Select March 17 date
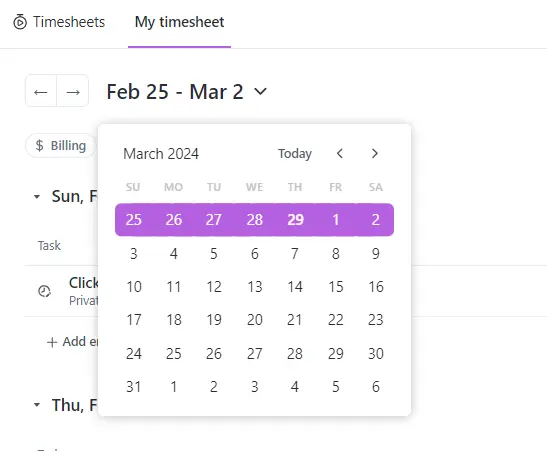 (x=134, y=320)
